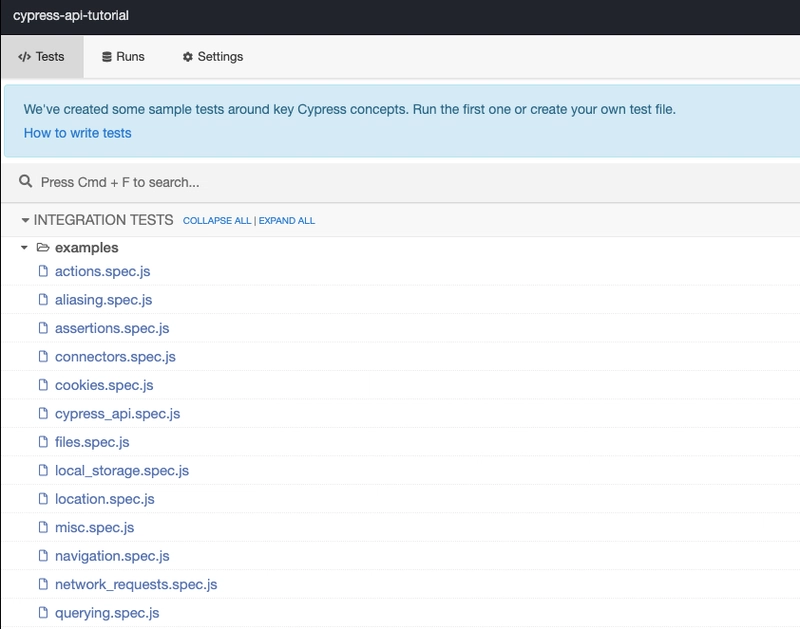Switch to the Runs tab

[x=123, y=57]
